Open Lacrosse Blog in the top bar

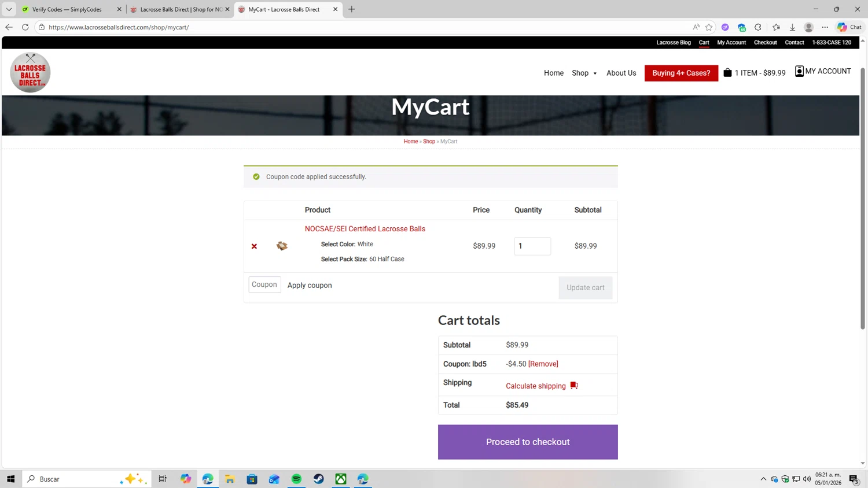coord(674,42)
